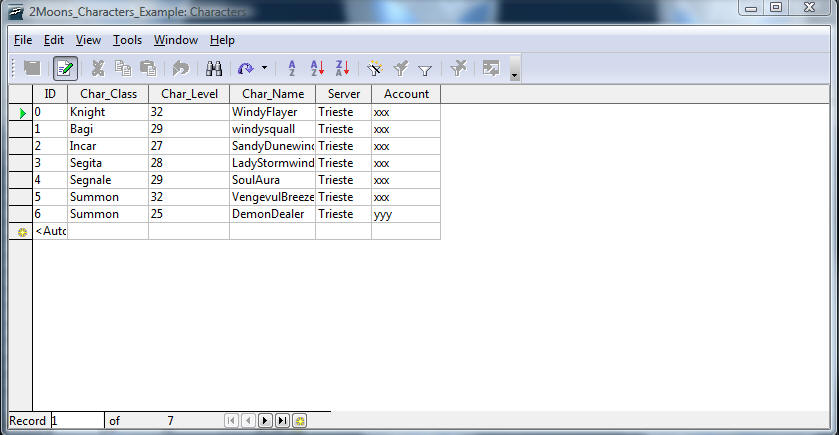Viewport: 839px width, 435px height.
Task: Click Remove Filter/Sort icon
Action: tap(458, 68)
